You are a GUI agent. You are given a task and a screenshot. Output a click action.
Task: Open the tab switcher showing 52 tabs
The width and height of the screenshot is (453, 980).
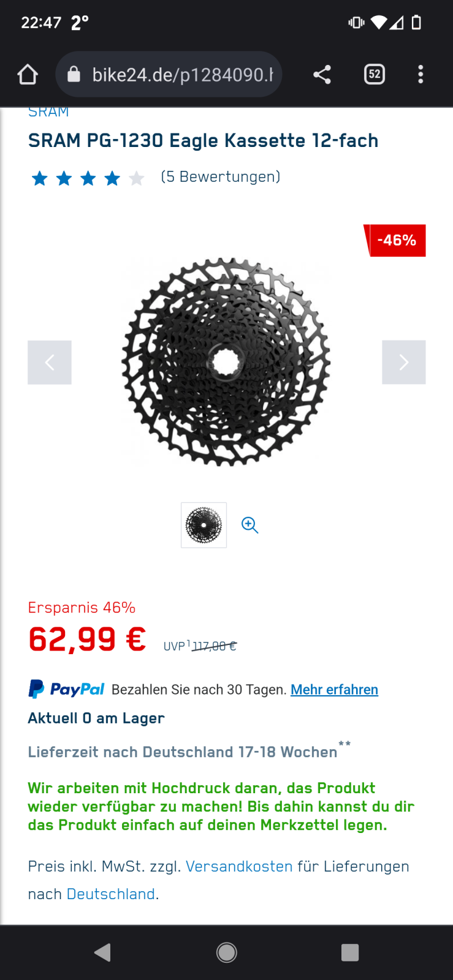click(375, 75)
